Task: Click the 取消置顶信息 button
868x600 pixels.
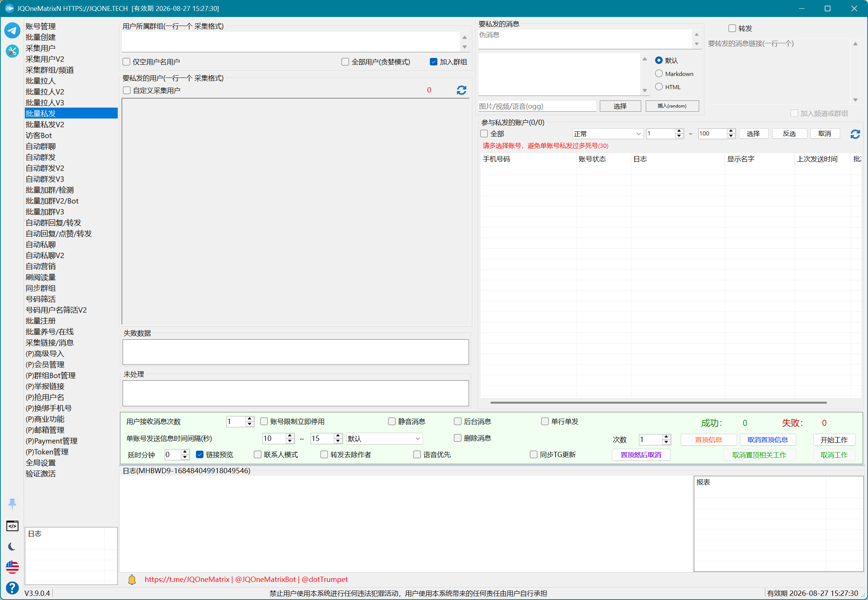Action: pos(768,440)
